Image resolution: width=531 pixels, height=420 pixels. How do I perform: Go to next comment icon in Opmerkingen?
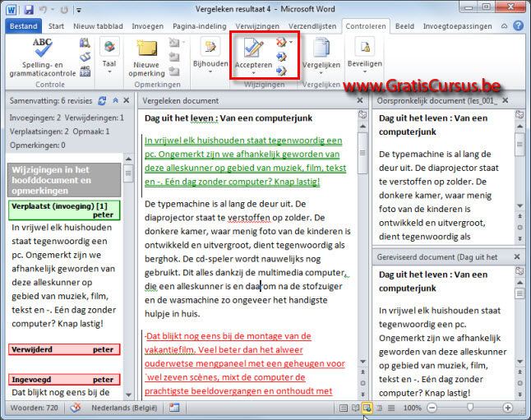[174, 72]
